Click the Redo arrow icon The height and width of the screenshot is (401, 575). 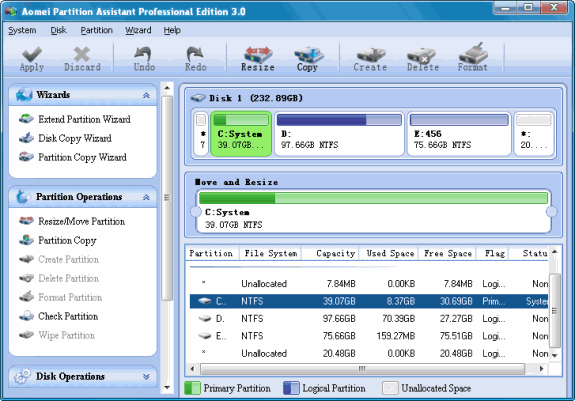click(195, 54)
